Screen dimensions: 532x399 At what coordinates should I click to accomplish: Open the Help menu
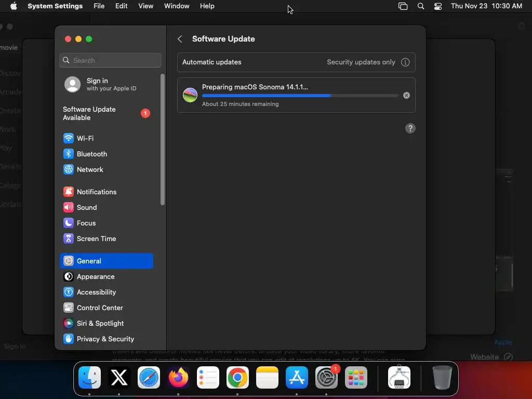207,6
